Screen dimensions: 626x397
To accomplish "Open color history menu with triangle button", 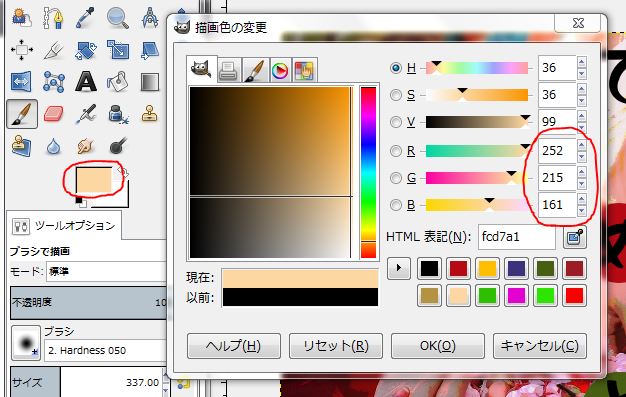I will 398,268.
